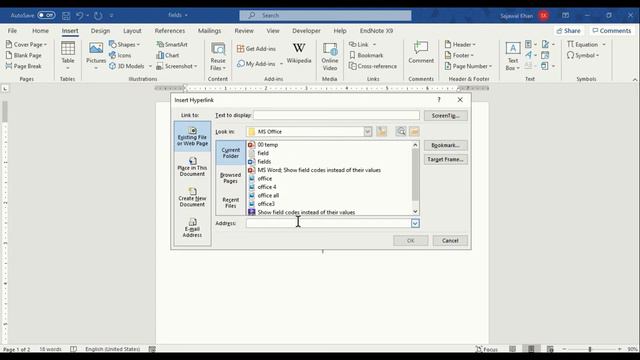640x360 pixels.
Task: Open the Shapes gallery
Action: point(124,44)
